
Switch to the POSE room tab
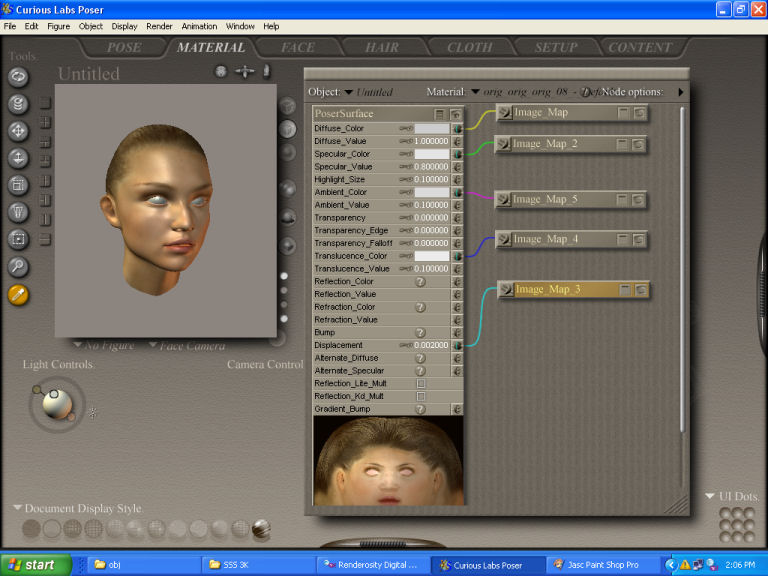tap(125, 47)
